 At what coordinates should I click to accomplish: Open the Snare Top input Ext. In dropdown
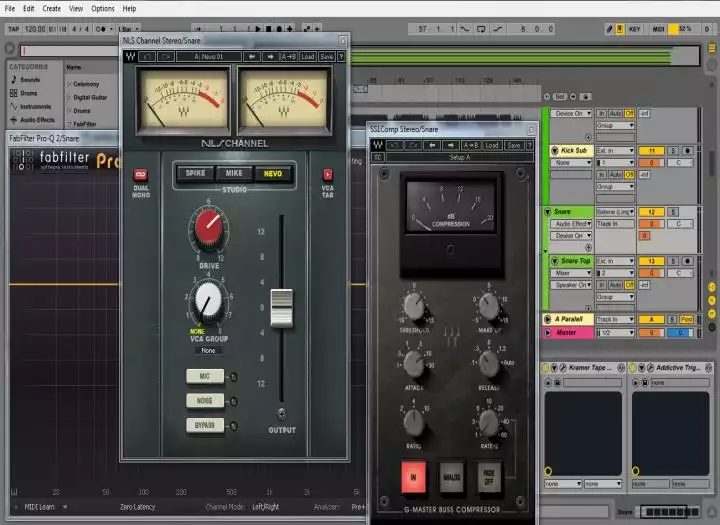[615, 261]
